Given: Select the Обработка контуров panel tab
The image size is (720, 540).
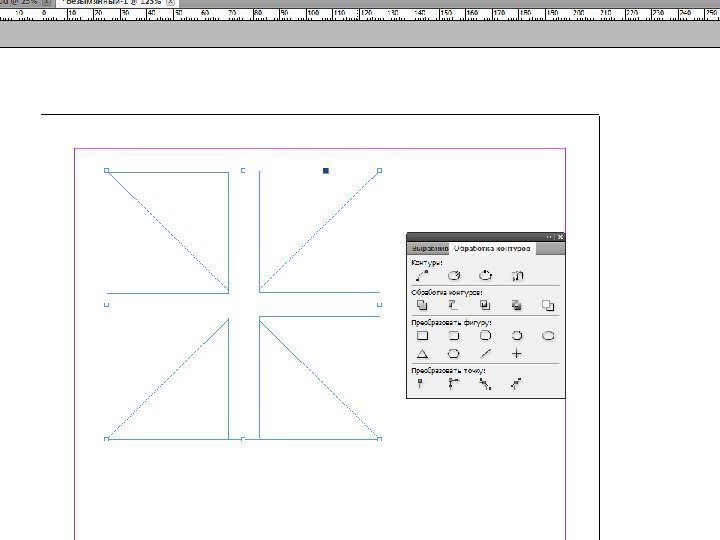Looking at the screenshot, I should point(492,248).
